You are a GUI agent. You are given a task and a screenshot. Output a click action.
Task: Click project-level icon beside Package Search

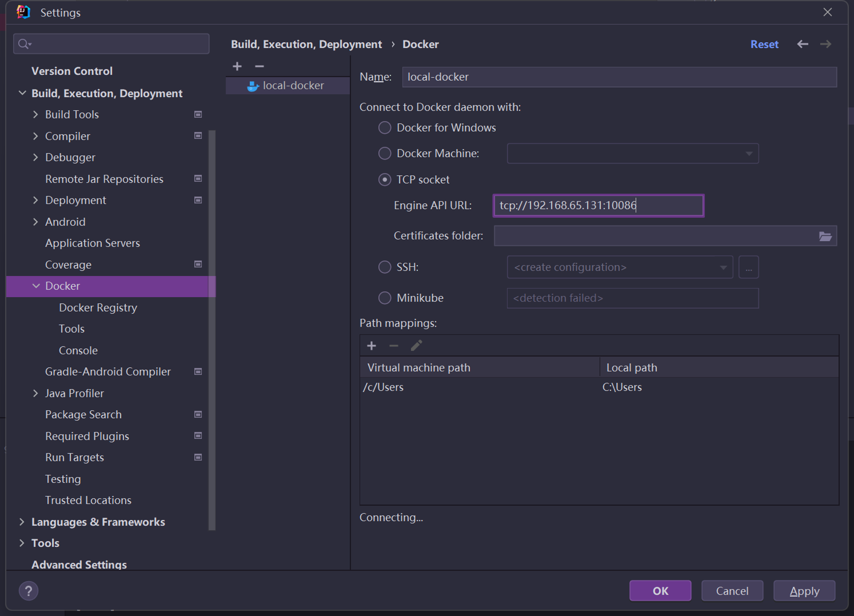coord(198,414)
